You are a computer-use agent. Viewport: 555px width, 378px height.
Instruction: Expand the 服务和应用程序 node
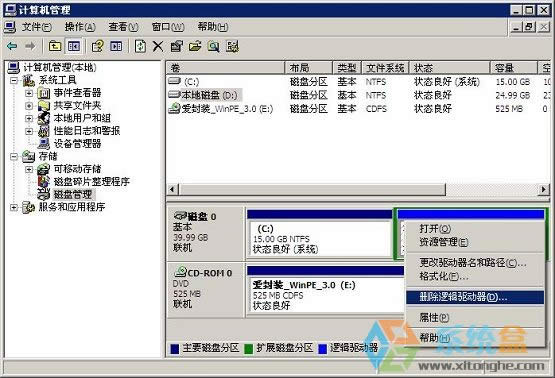[14, 207]
